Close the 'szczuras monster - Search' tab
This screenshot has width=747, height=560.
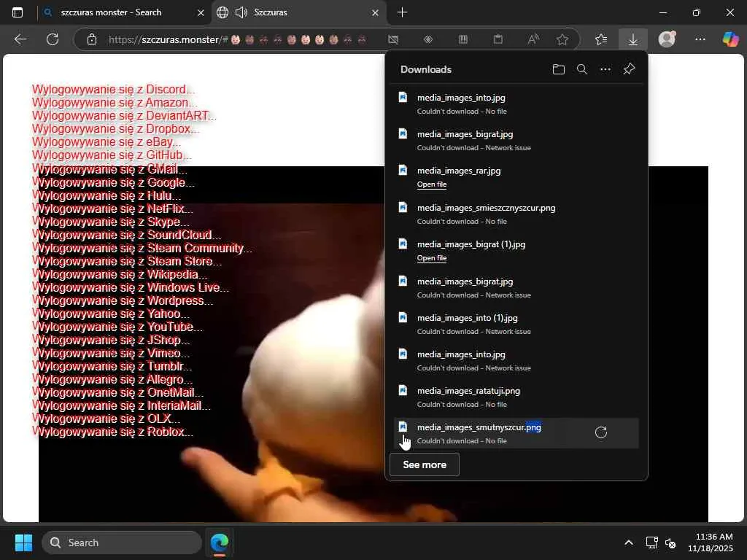pos(201,13)
